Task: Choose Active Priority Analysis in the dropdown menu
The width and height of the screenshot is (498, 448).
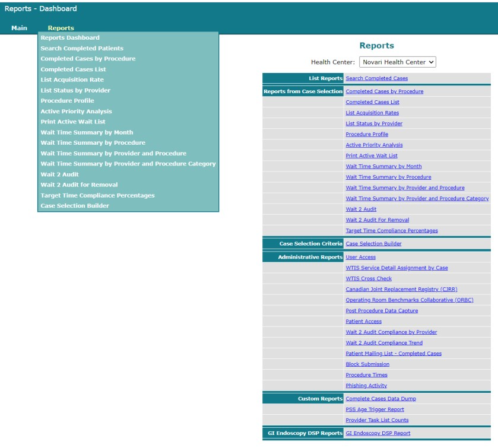Action: coord(76,112)
